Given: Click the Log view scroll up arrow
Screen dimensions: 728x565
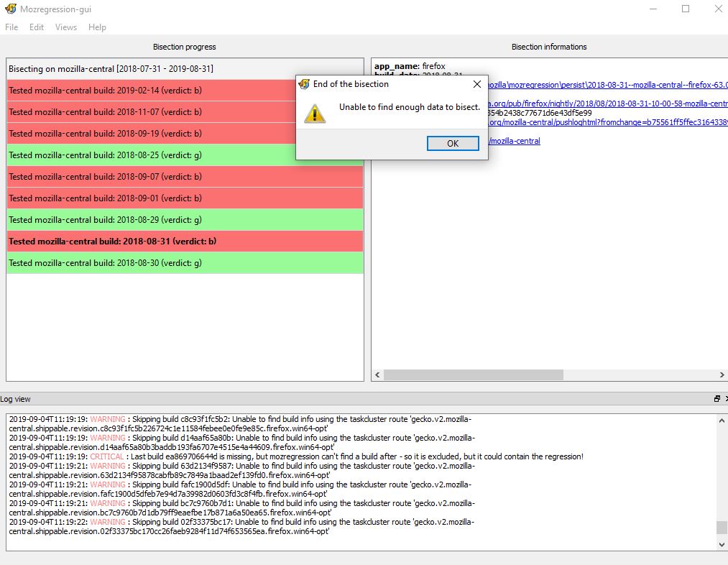Looking at the screenshot, I should [722, 421].
